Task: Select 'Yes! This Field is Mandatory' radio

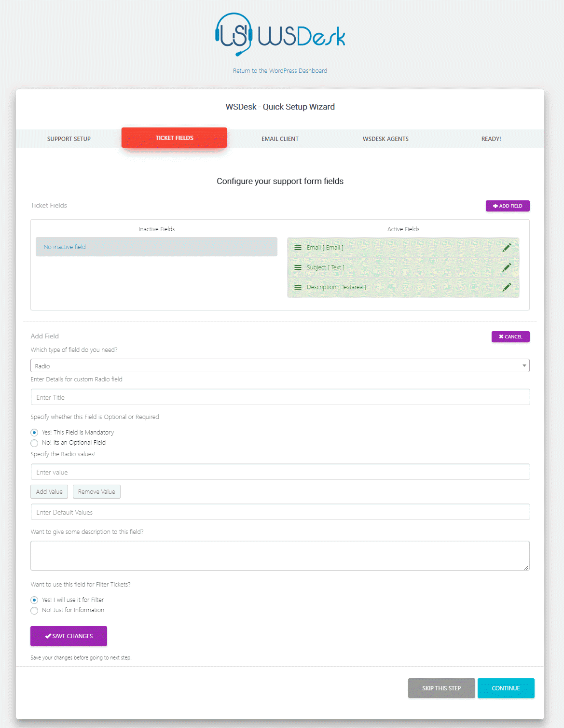Action: point(34,433)
